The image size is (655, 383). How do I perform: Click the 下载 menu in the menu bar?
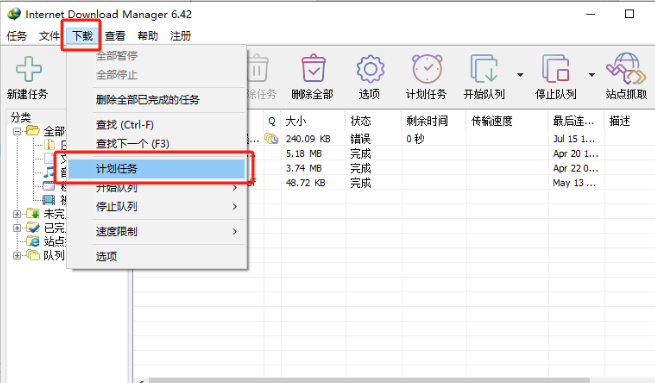[82, 36]
